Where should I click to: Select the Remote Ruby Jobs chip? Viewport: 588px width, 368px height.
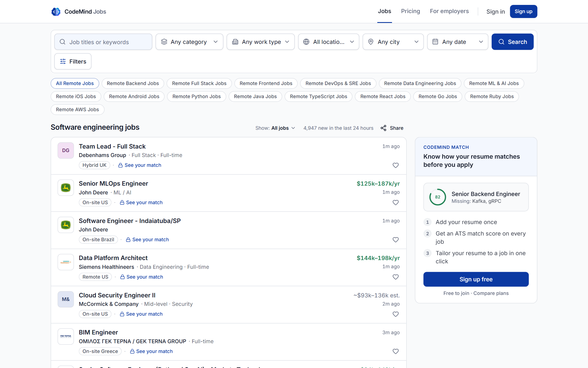(492, 96)
